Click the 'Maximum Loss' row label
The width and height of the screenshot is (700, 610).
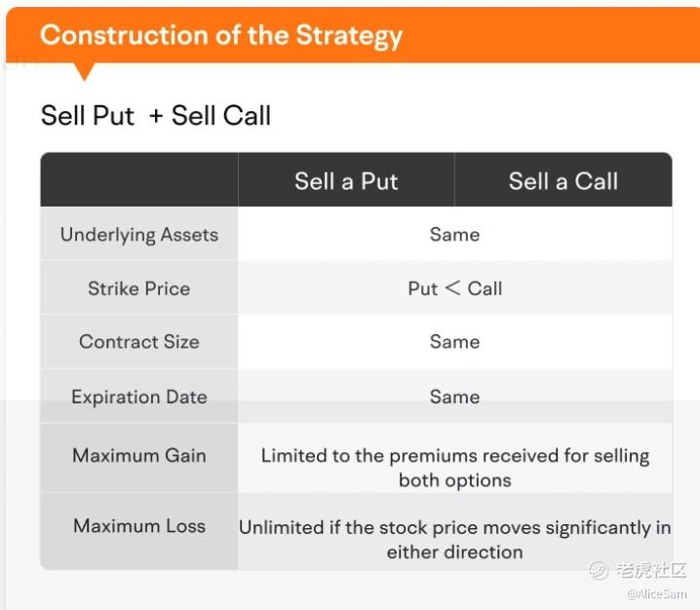(139, 525)
